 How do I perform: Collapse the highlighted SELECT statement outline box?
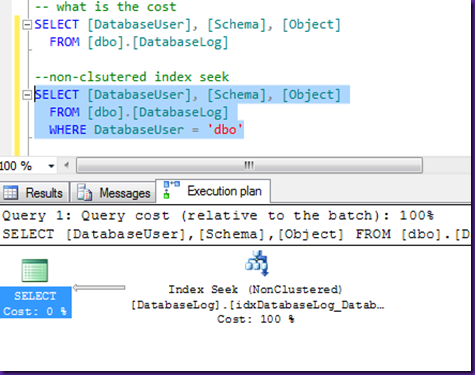point(27,95)
